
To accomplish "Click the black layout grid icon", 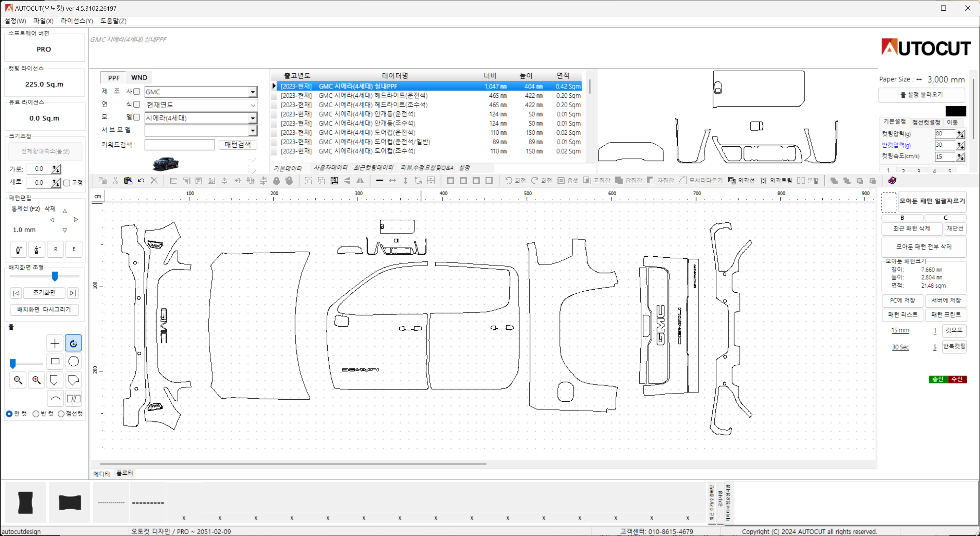I will click(334, 181).
